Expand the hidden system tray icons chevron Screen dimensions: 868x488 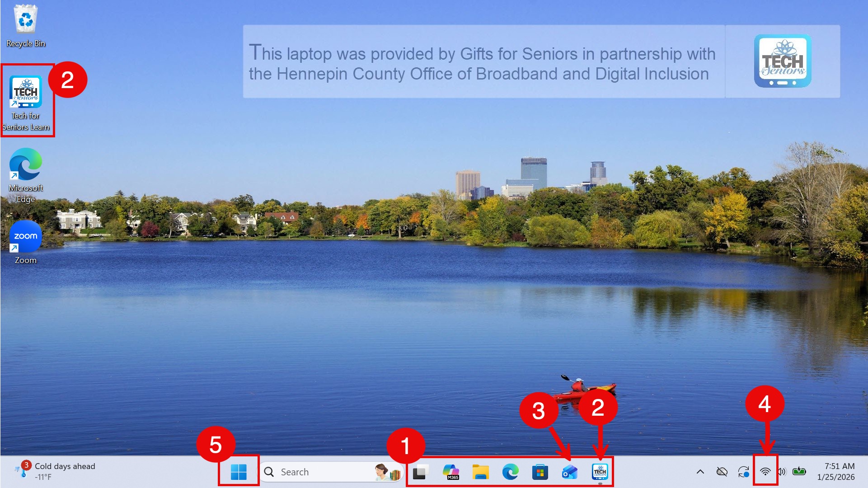click(x=700, y=472)
